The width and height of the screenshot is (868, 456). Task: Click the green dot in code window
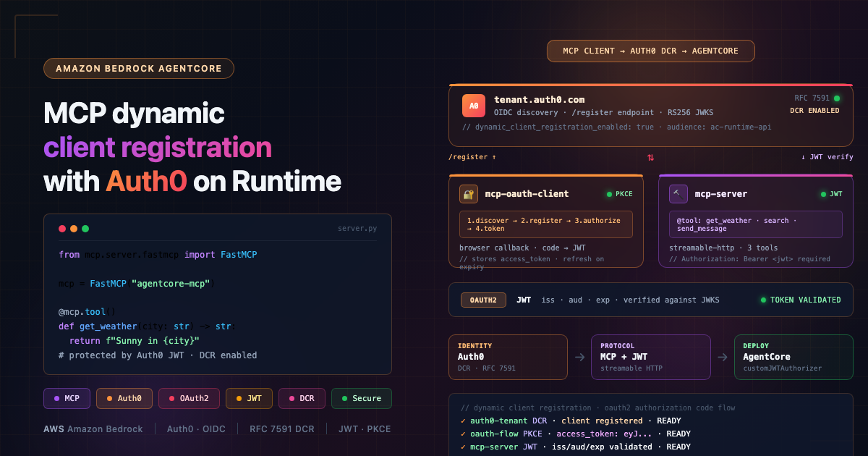click(x=85, y=229)
